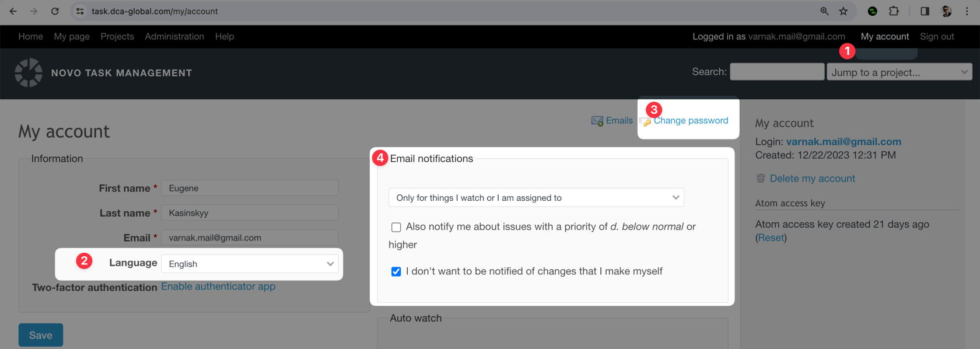
Task: Expand the email notification option dropdown
Action: pyautogui.click(x=535, y=198)
